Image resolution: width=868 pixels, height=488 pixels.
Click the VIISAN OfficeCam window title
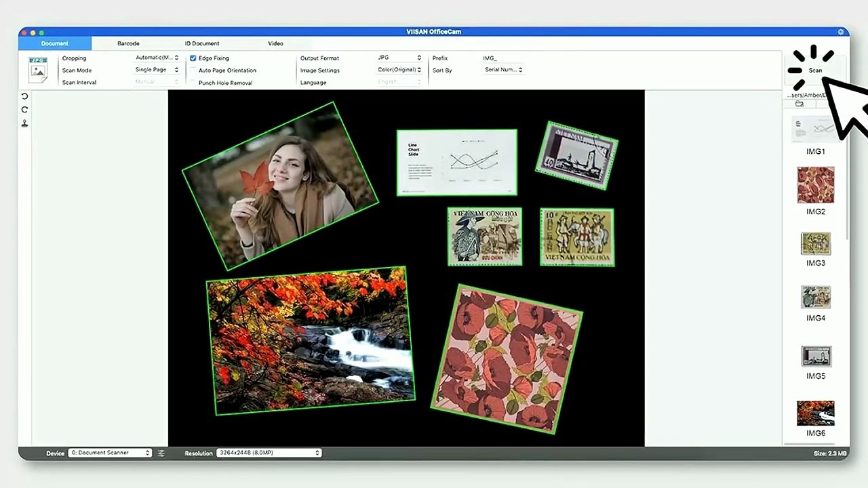pos(434,32)
